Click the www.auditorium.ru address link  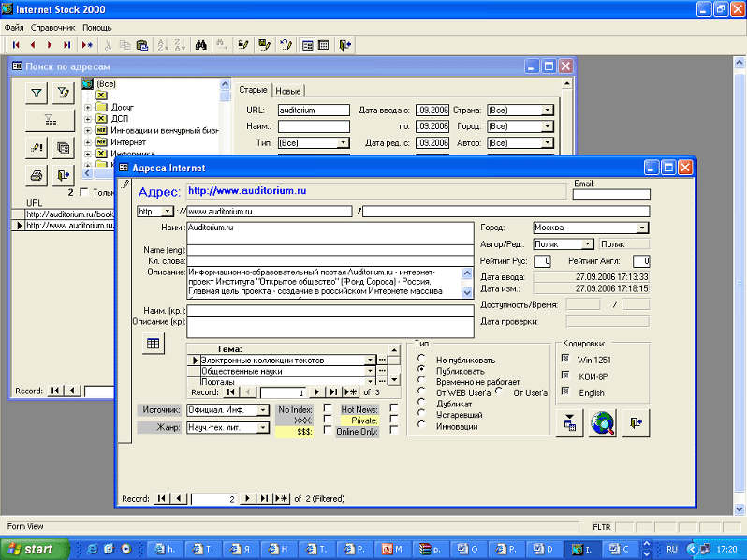tap(247, 190)
